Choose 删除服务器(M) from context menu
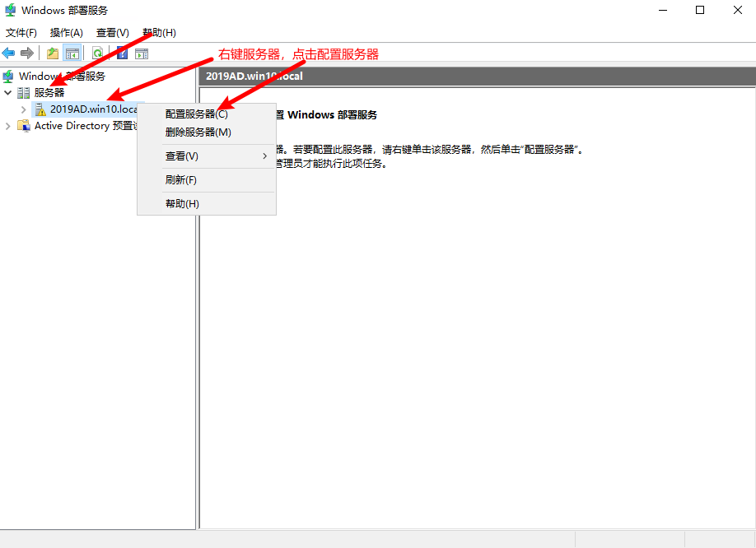This screenshot has height=548, width=756. [x=198, y=132]
